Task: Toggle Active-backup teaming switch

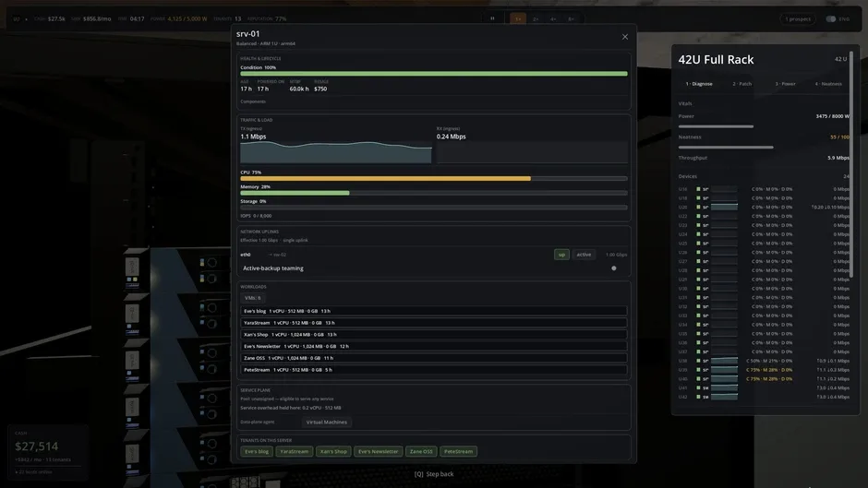Action: 614,268
